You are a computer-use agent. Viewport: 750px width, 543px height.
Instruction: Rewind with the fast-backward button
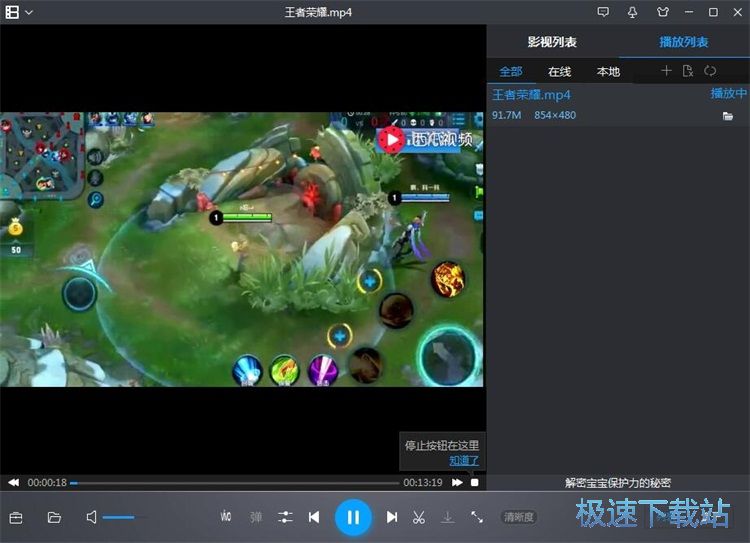(14, 482)
